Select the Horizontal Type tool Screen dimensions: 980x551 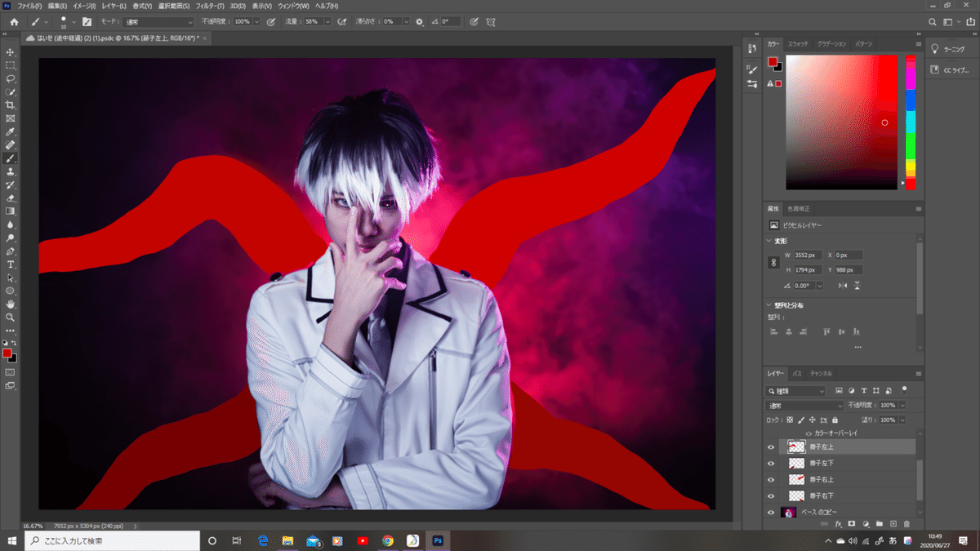pyautogui.click(x=11, y=264)
